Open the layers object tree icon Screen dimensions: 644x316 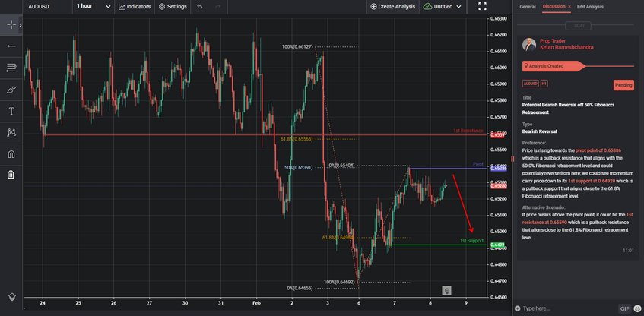point(12,297)
